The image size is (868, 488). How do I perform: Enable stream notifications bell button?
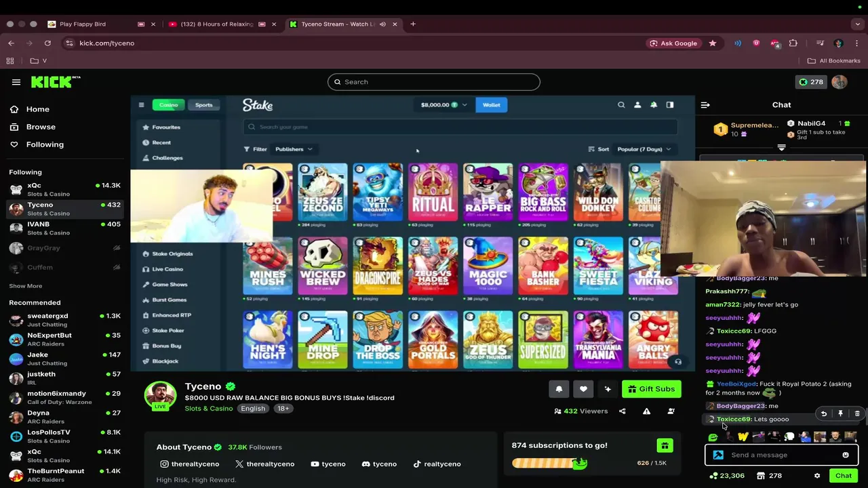click(x=559, y=389)
